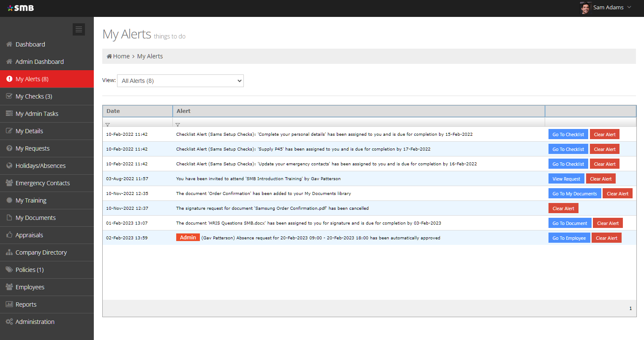
Task: Click the My Admin Tasks list icon
Action: point(9,114)
